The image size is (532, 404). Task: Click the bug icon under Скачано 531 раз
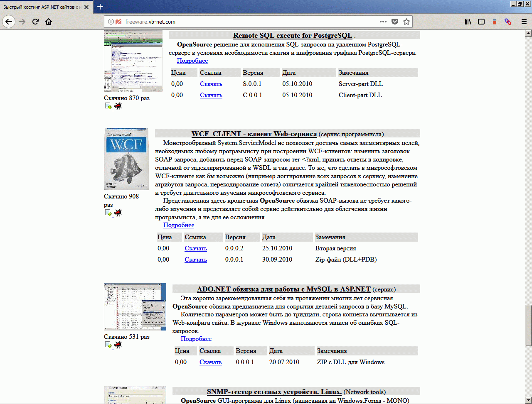click(118, 345)
